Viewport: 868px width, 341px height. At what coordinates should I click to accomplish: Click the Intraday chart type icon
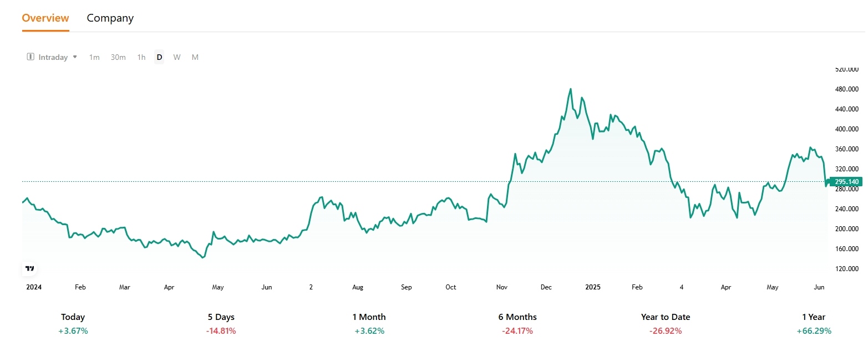click(31, 57)
